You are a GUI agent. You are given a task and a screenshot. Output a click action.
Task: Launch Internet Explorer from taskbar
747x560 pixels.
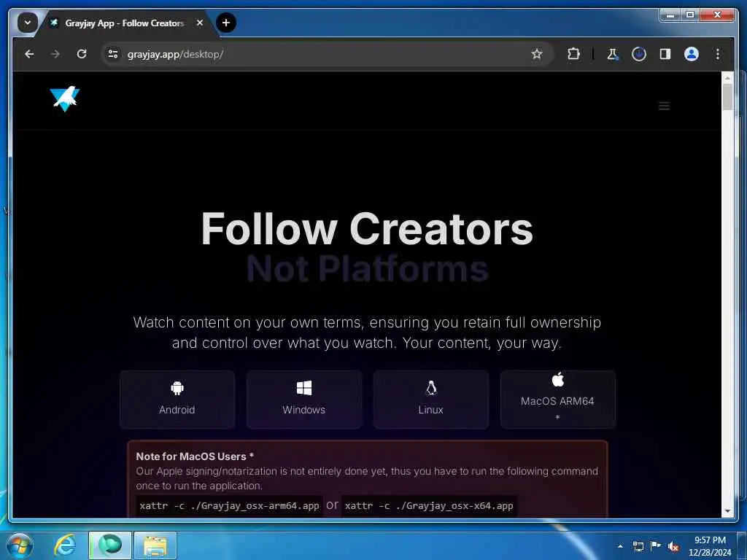tap(65, 545)
